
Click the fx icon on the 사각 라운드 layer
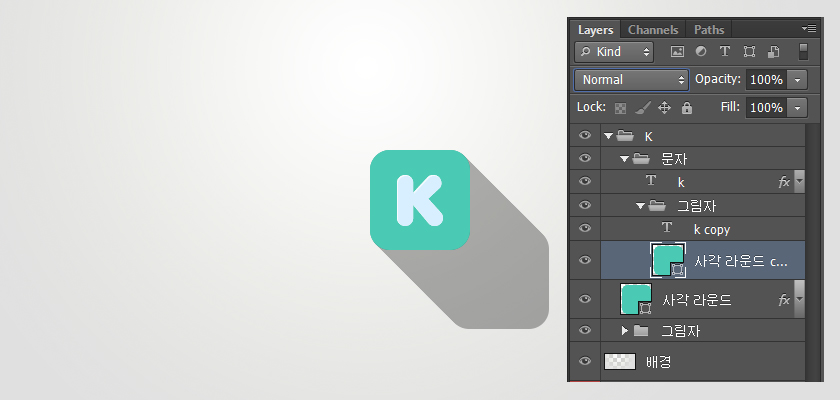pyautogui.click(x=784, y=300)
